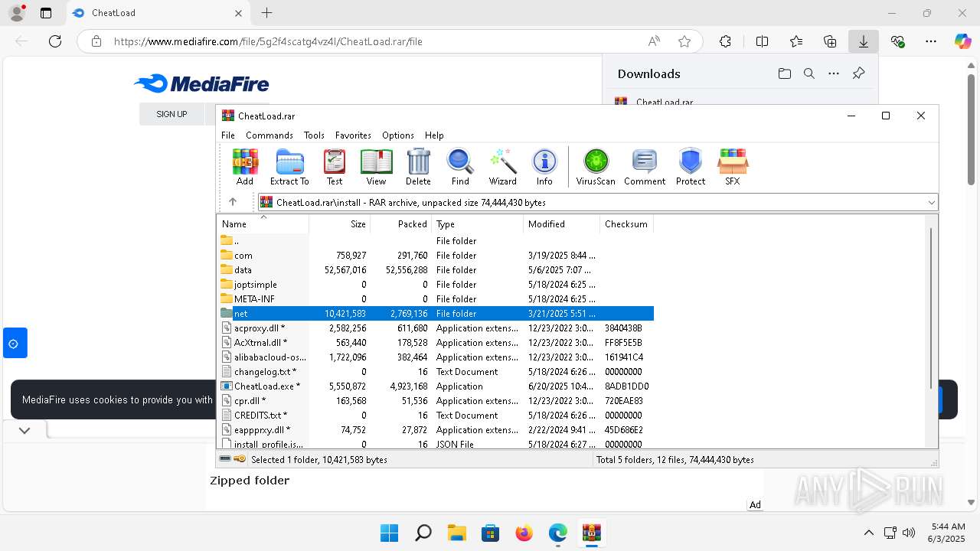The height and width of the screenshot is (551, 980).
Task: Open the Comment tool
Action: point(645,167)
